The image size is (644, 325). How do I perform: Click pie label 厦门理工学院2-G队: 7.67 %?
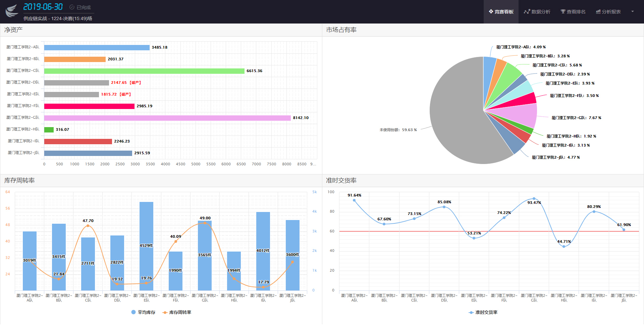click(x=576, y=118)
